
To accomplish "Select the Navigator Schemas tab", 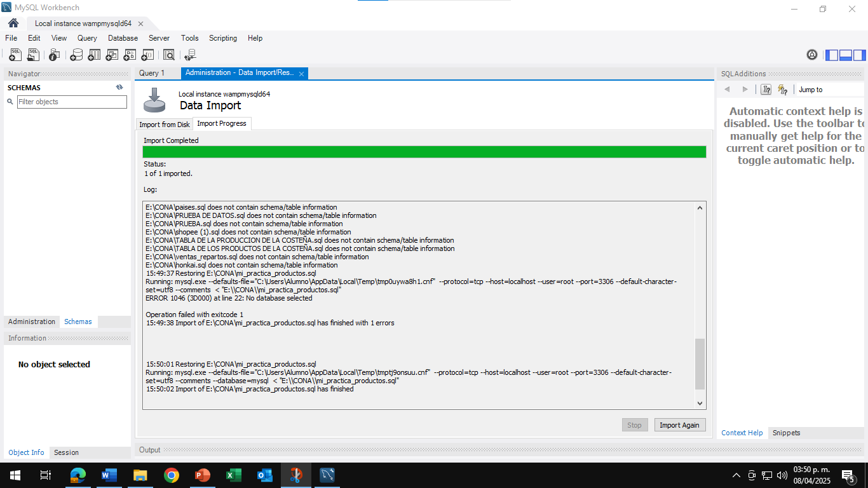I will tap(78, 322).
